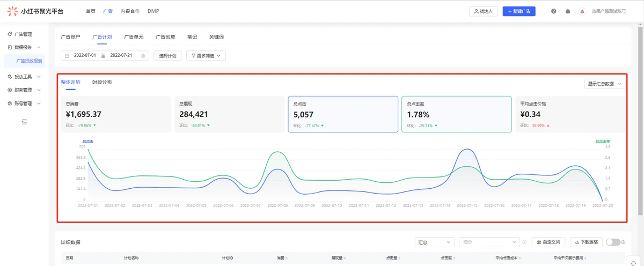Click the 下载表格 button

(x=586, y=242)
